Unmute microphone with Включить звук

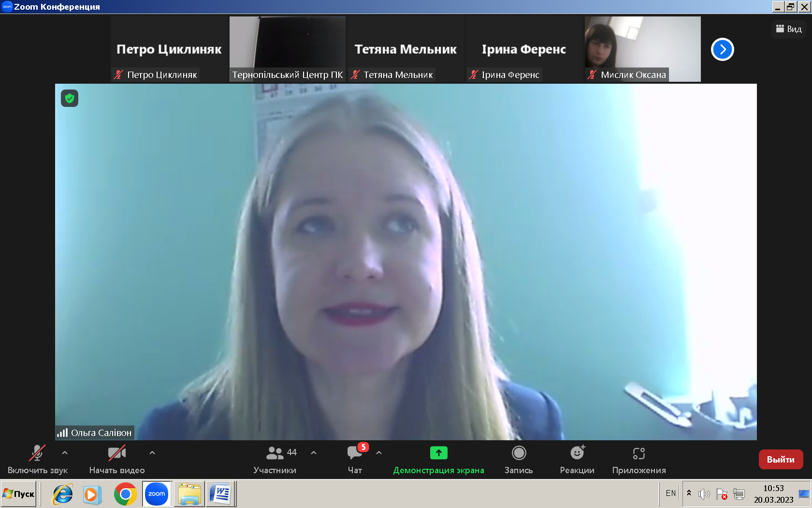[x=37, y=460]
